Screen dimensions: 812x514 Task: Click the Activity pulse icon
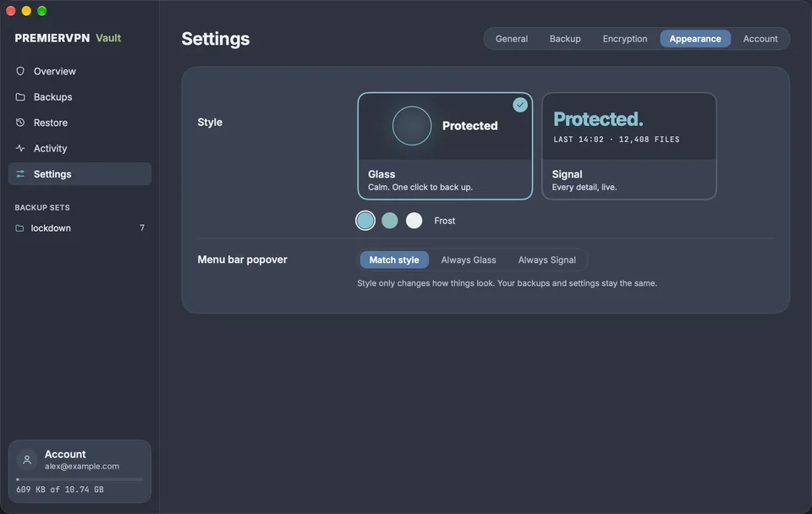click(x=20, y=149)
